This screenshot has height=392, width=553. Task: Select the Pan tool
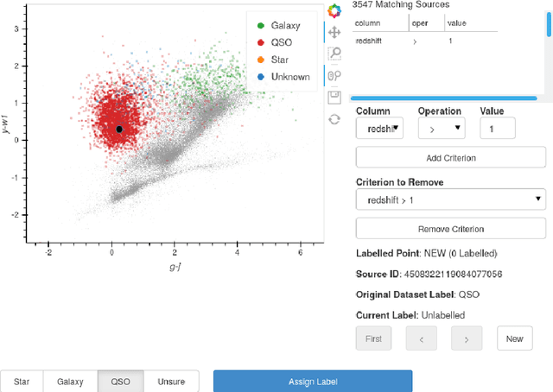coord(335,33)
